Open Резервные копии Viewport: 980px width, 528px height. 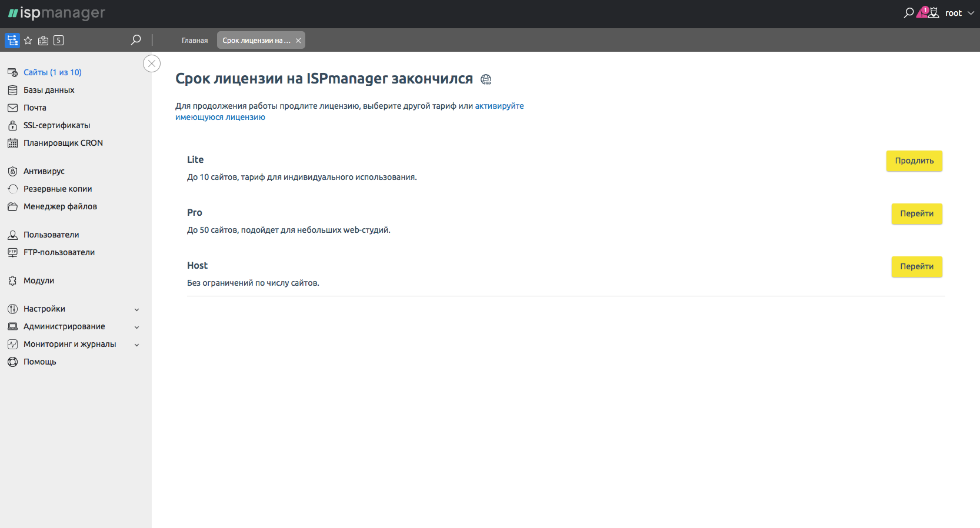tap(58, 189)
